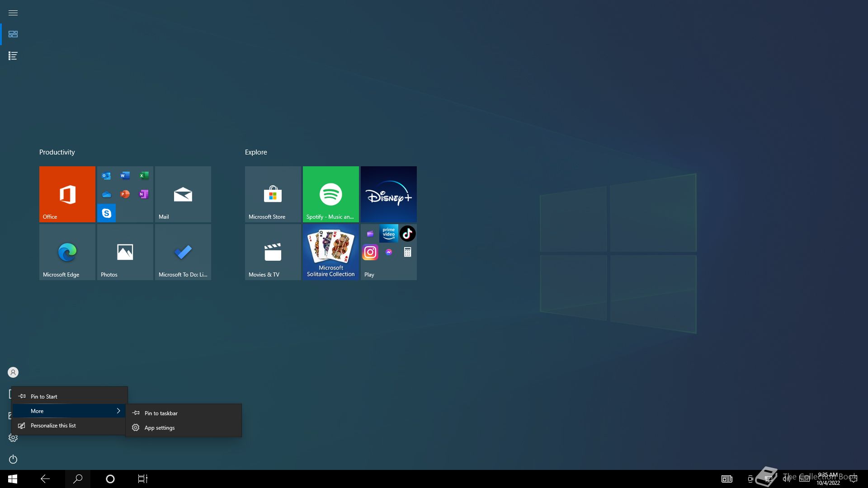The height and width of the screenshot is (488, 868).
Task: Open App settings from submenu
Action: [184, 428]
